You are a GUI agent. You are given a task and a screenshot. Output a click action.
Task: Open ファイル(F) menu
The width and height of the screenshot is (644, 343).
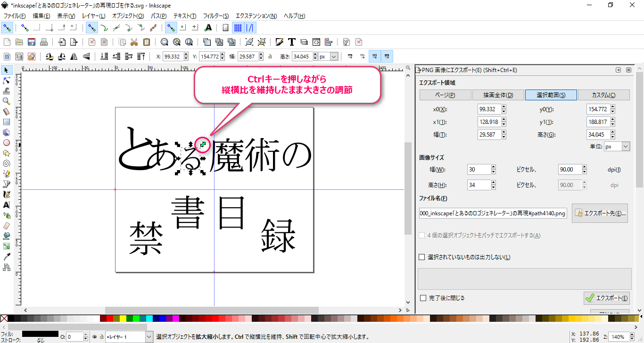point(15,16)
